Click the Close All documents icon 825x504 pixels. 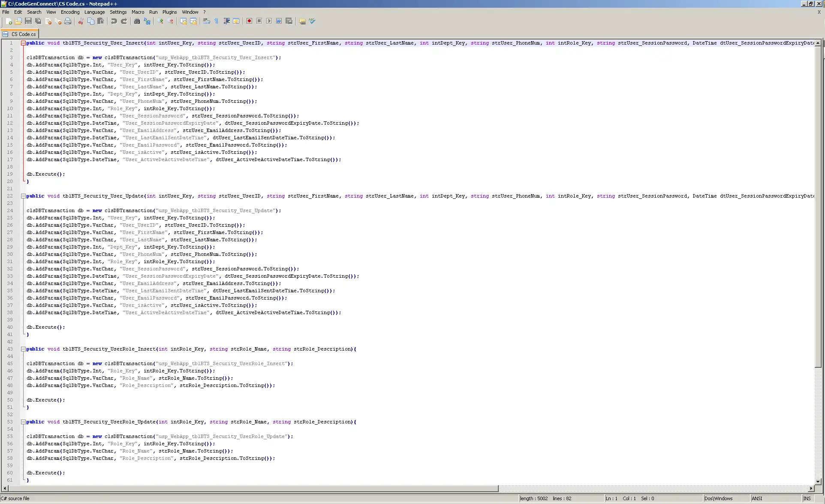coord(58,21)
